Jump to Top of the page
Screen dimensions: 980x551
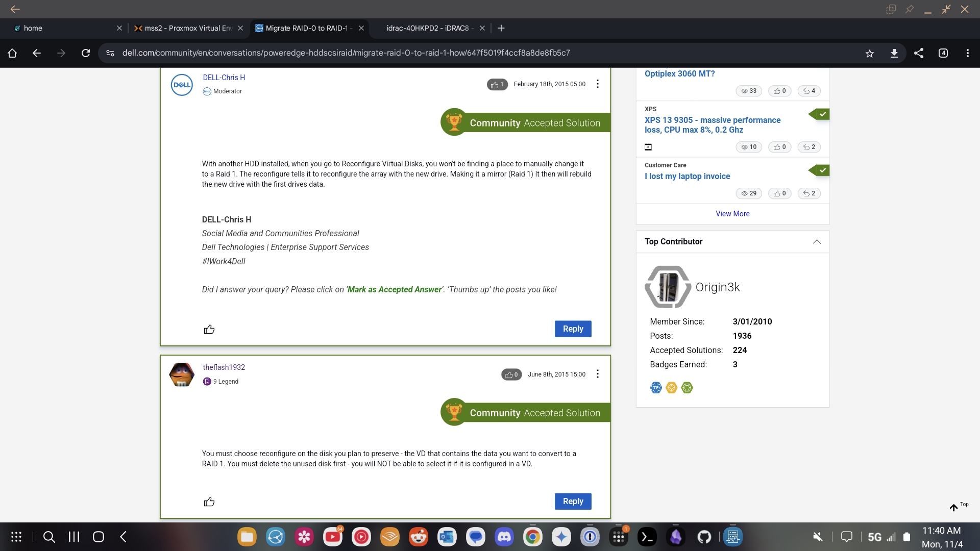tap(959, 506)
